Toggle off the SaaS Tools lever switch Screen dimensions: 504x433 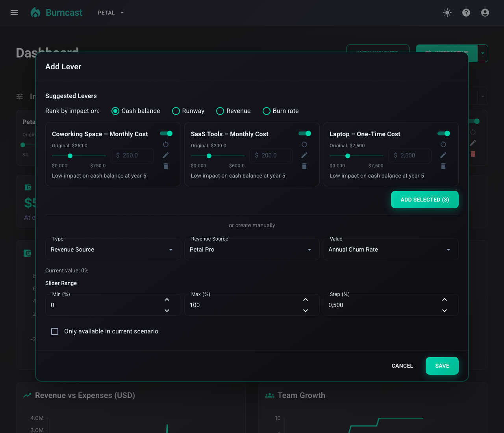(305, 133)
